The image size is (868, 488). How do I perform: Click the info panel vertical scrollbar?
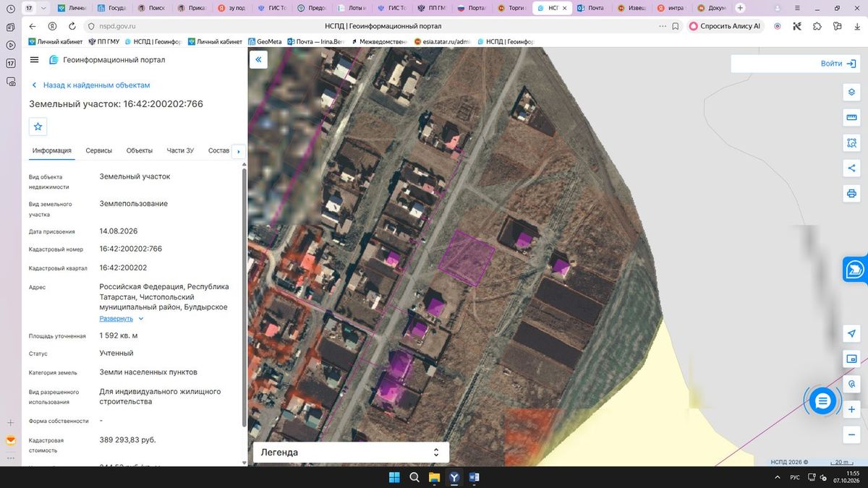pos(244,296)
